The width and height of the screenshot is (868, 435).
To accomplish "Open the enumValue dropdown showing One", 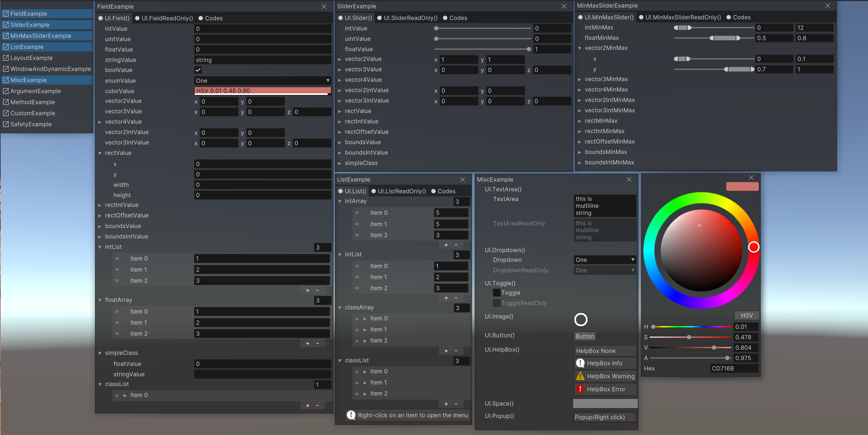I will 262,81.
